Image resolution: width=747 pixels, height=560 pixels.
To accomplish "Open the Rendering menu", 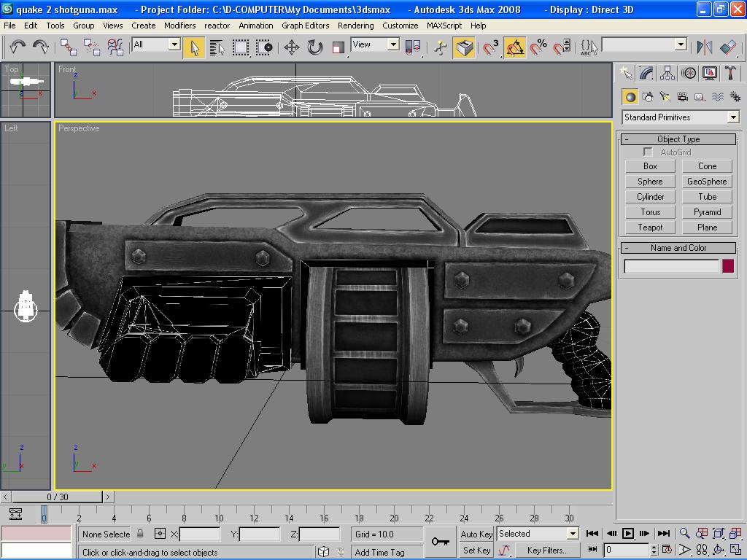I will pos(356,26).
